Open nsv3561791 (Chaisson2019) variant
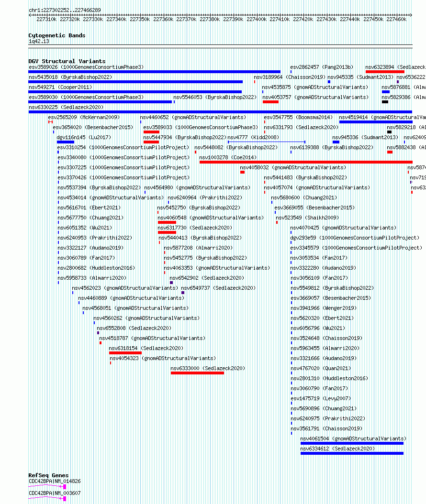426x504 pixels. (x=326, y=428)
